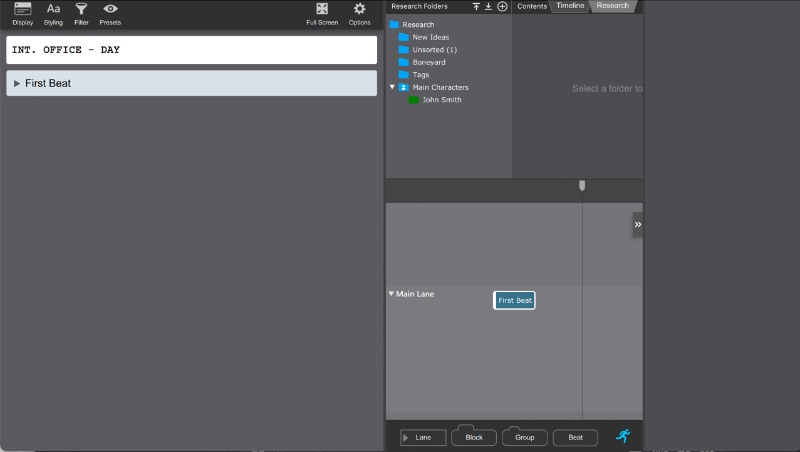This screenshot has height=452, width=800.
Task: Add a new Lane
Action: pyautogui.click(x=423, y=437)
